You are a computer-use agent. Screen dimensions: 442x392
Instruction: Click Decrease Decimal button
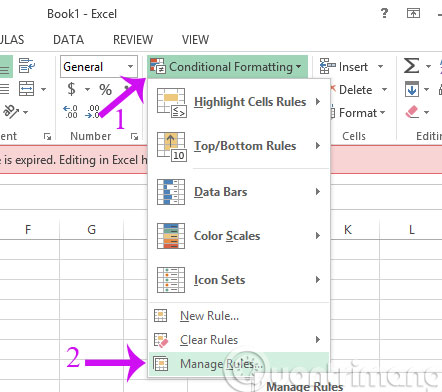point(92,112)
